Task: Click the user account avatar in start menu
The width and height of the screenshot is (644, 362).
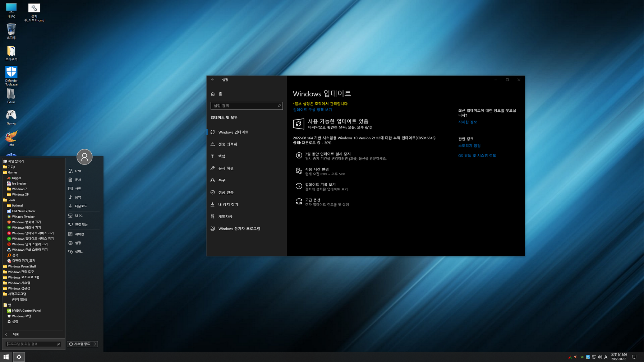Action: (x=84, y=157)
